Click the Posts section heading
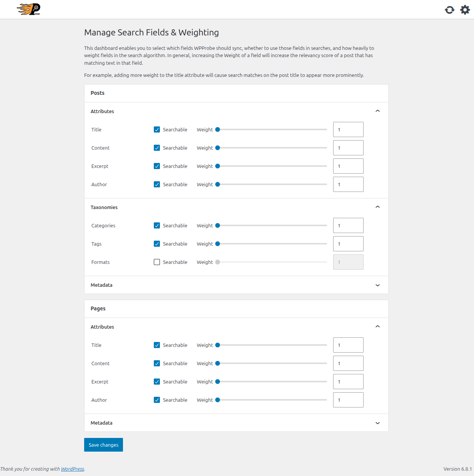The height and width of the screenshot is (476, 474). [97, 93]
